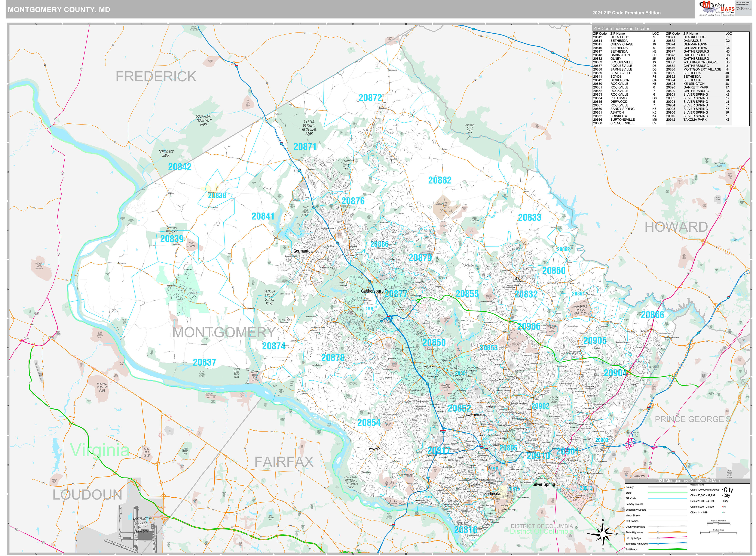Click the Sugarloaf Mountain Park label
Image resolution: width=756 pixels, height=556 pixels.
pos(204,120)
